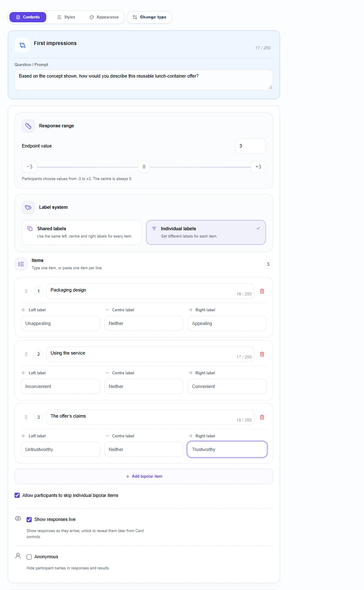Uncheck Show responses live
The height and width of the screenshot is (590, 364).
pos(29,520)
